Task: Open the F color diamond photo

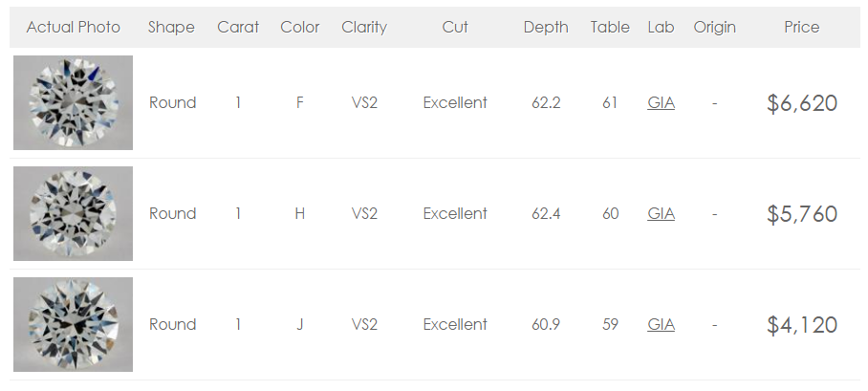Action: pyautogui.click(x=73, y=102)
